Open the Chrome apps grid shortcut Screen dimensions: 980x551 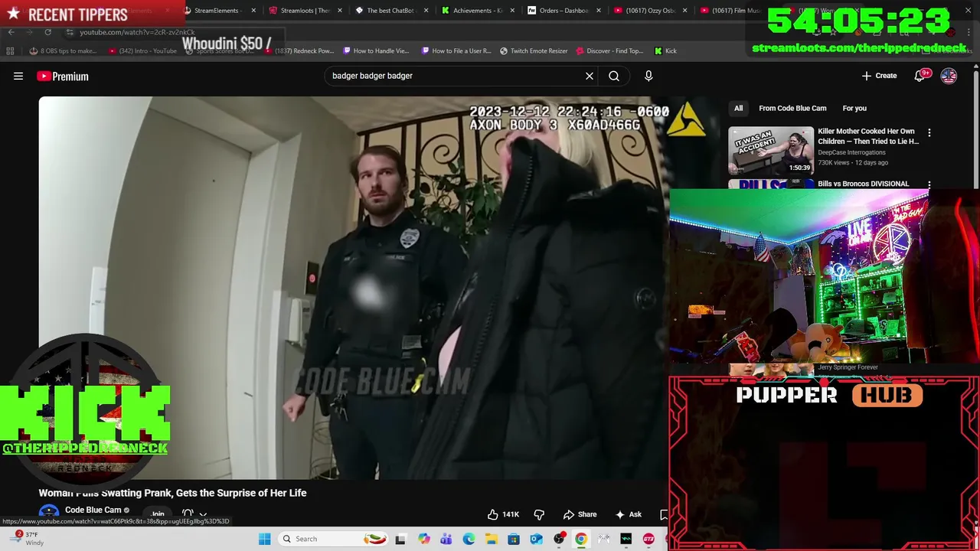pos(10,51)
